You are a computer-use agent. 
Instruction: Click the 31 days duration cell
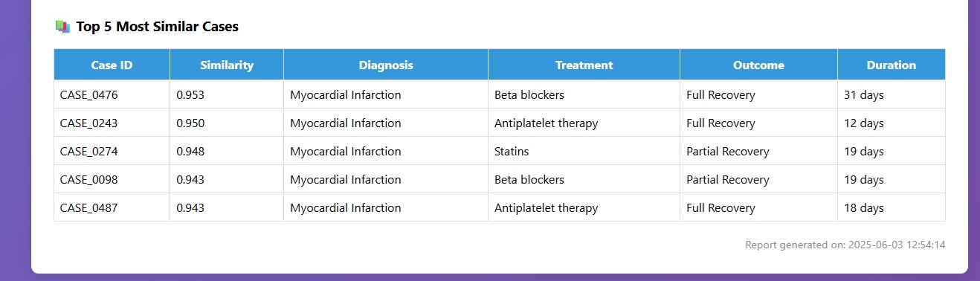pos(892,94)
